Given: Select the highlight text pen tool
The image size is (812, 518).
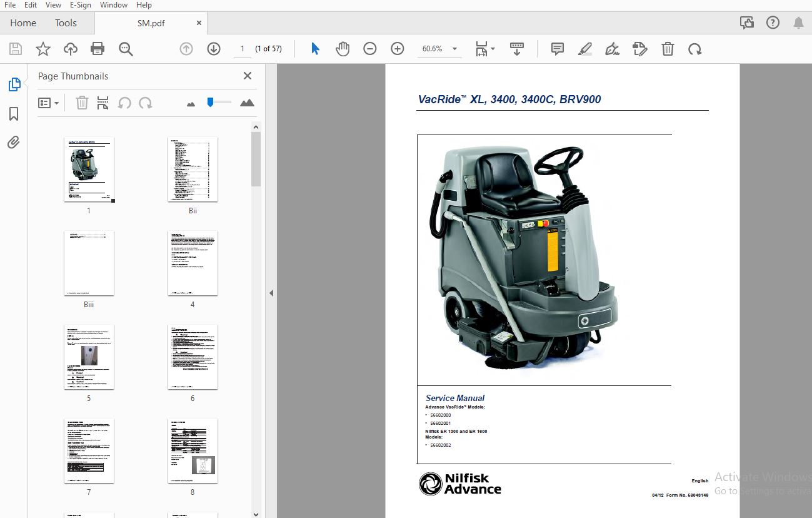Looking at the screenshot, I should click(x=585, y=49).
